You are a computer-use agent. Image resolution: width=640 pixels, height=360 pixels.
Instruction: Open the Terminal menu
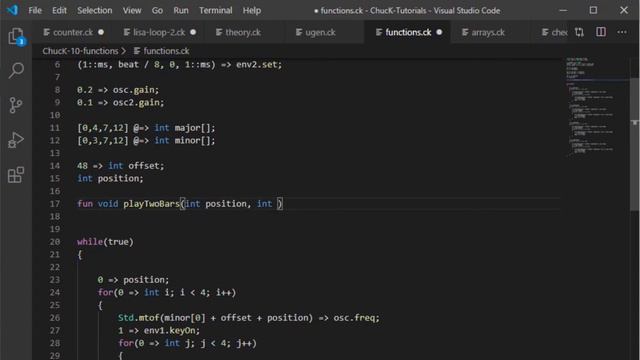point(216,10)
